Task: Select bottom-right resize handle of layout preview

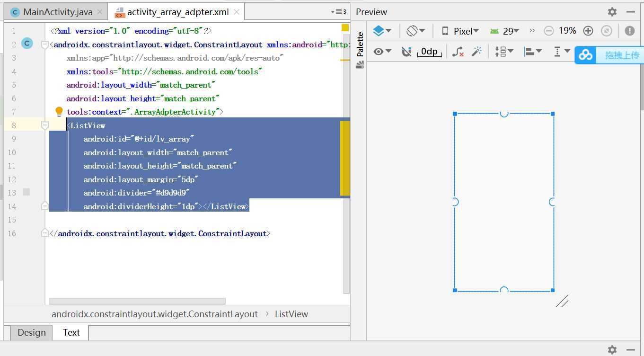Action: 553,290
